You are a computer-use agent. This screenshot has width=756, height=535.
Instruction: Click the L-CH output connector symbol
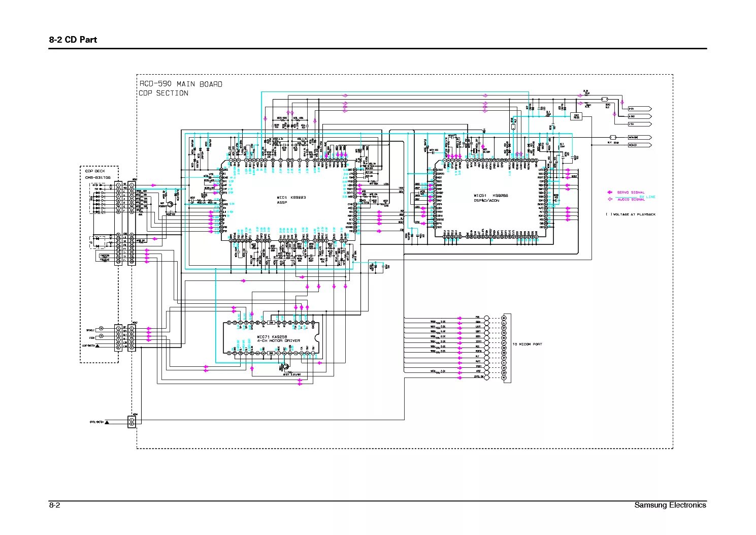click(640, 124)
